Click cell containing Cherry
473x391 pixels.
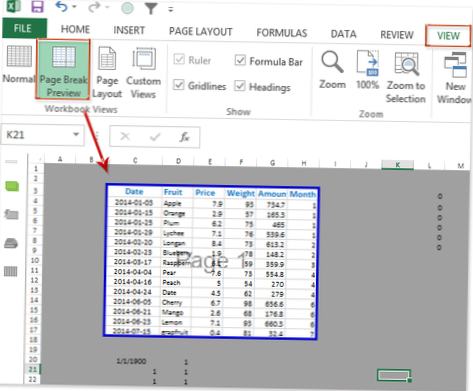pos(176,302)
